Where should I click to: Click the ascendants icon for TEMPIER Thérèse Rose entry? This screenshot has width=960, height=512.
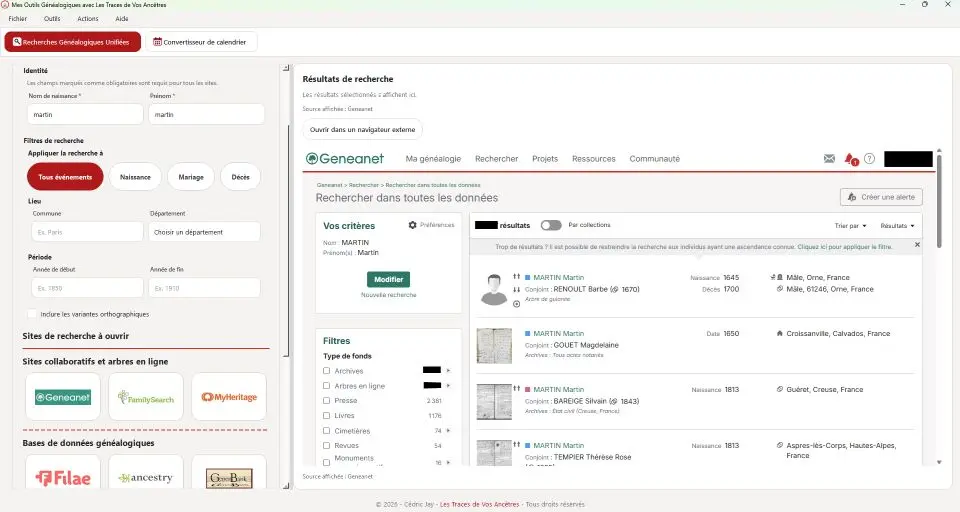click(x=516, y=445)
